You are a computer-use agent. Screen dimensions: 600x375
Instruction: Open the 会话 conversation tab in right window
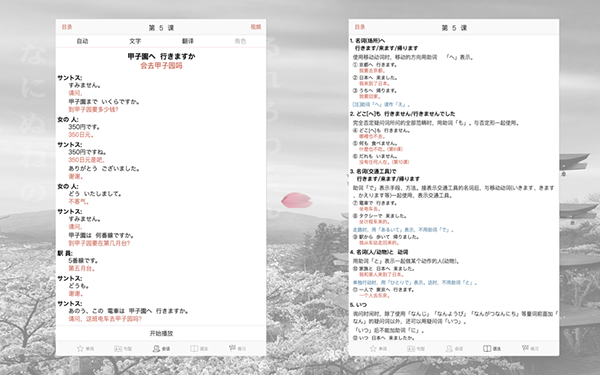pos(454,349)
